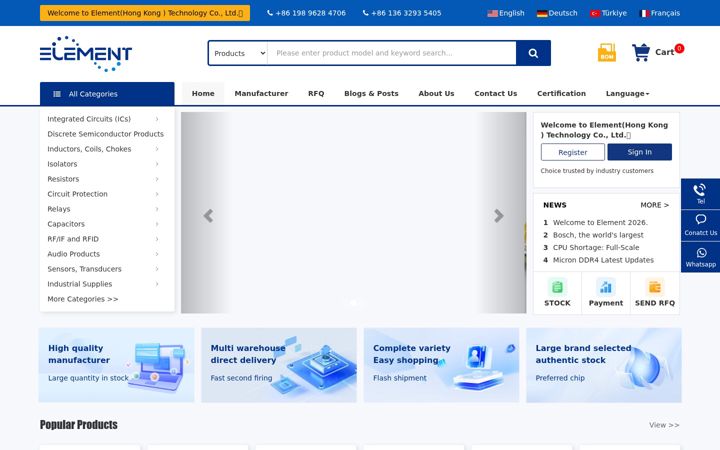This screenshot has height=450, width=720.
Task: Open the shopping cart icon
Action: point(641,52)
